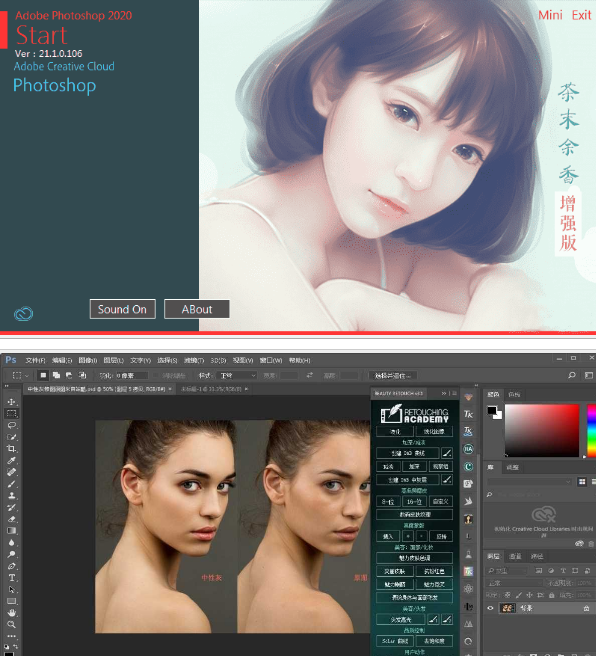
Task: Switch to the Channels tab beside Layers
Action: [x=515, y=556]
